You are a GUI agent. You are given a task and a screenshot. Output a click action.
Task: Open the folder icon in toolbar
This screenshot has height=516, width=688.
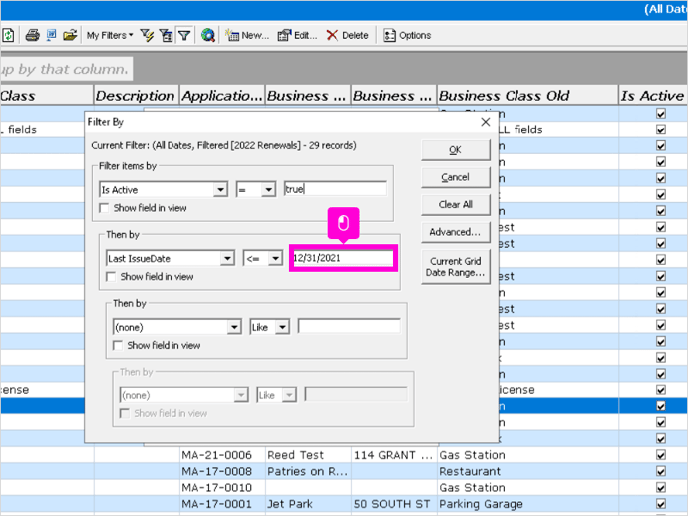(70, 35)
